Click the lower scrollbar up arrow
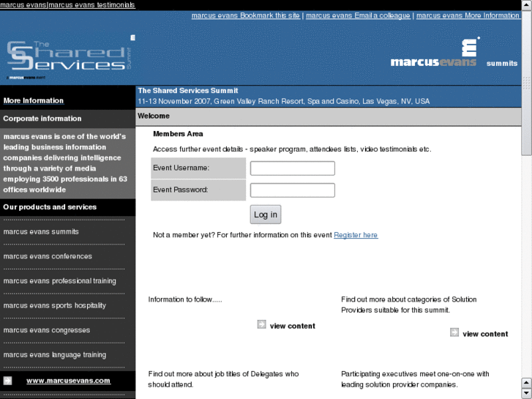Screen dimensions: 532x399 coord(527,383)
